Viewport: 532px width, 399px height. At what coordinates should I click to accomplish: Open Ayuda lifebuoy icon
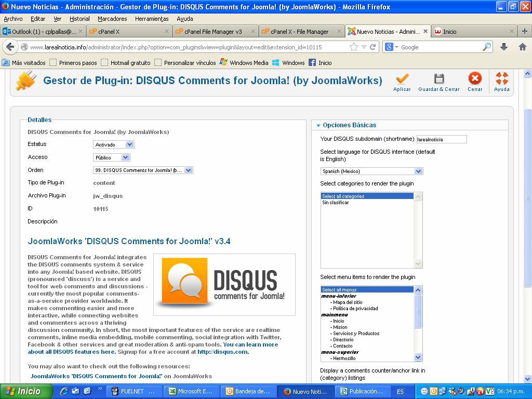pyautogui.click(x=502, y=78)
